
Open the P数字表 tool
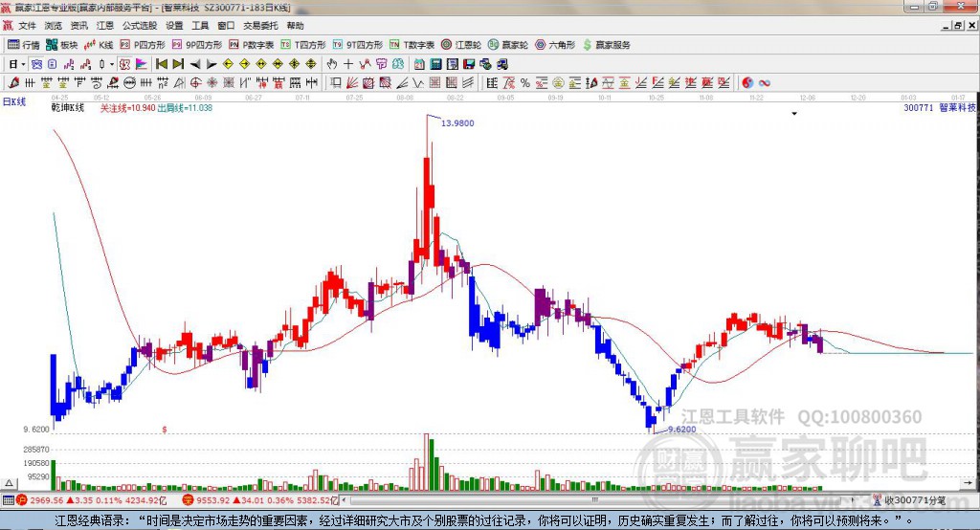click(x=252, y=45)
